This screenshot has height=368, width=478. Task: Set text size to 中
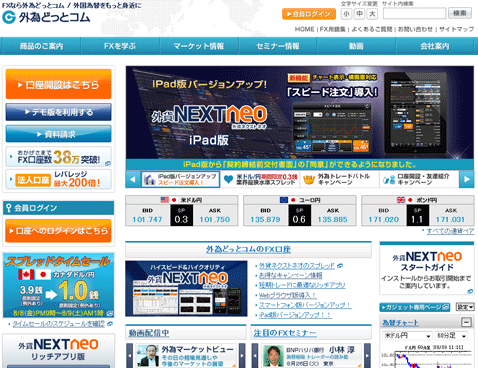(359, 14)
